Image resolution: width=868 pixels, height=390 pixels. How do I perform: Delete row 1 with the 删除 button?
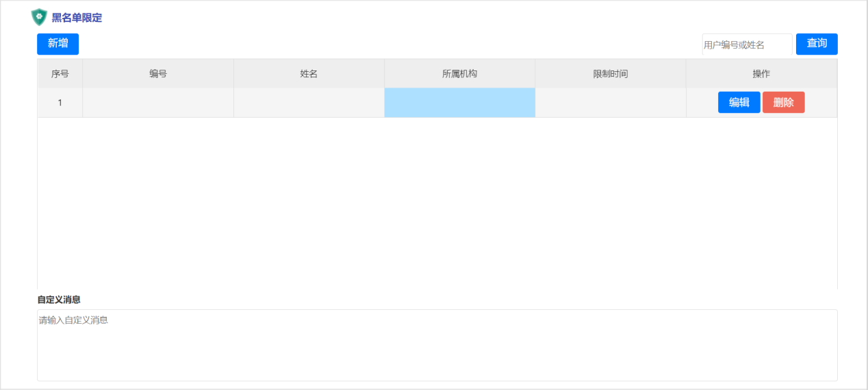coord(783,103)
